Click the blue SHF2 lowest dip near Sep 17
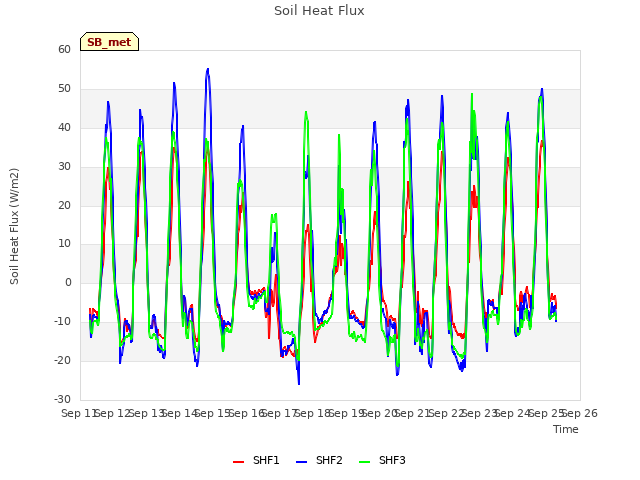Image resolution: width=640 pixels, height=480 pixels. (299, 383)
